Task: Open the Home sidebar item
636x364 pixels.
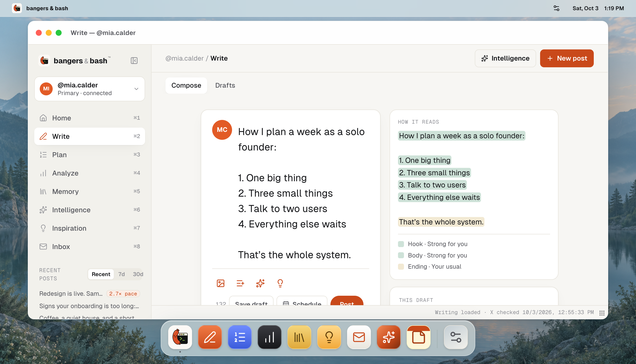Action: 89,118
